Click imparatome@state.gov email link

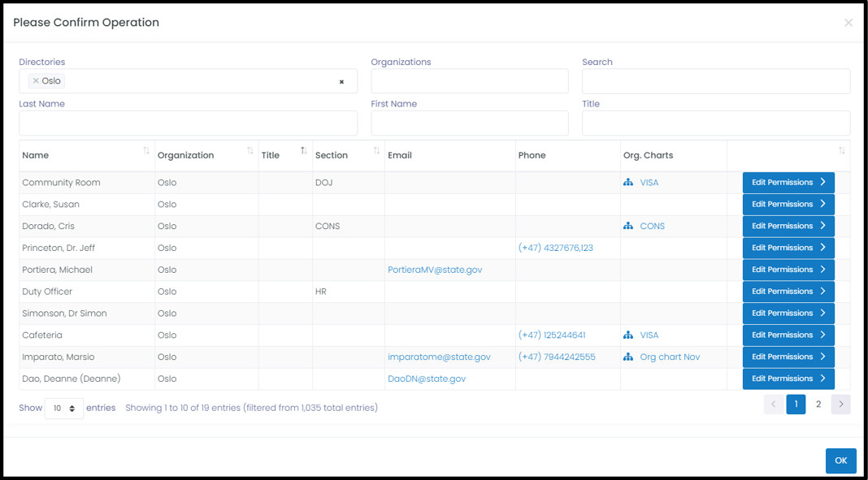(440, 357)
